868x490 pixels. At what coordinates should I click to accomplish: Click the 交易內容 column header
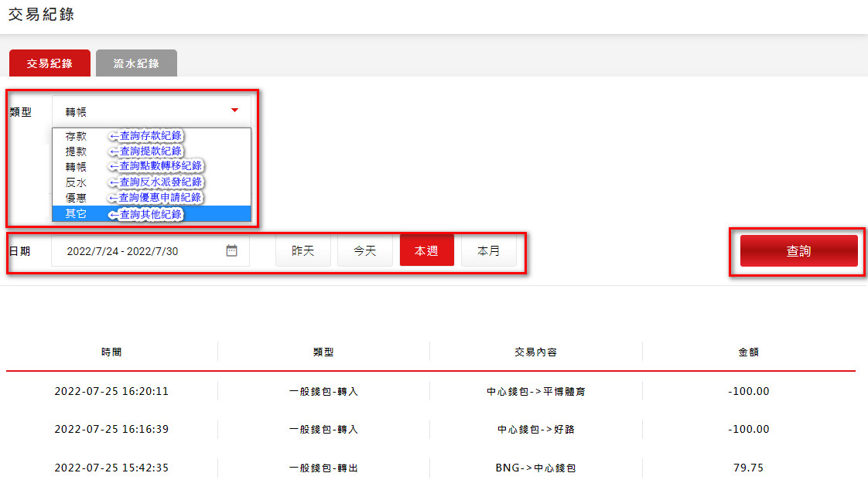[536, 352]
